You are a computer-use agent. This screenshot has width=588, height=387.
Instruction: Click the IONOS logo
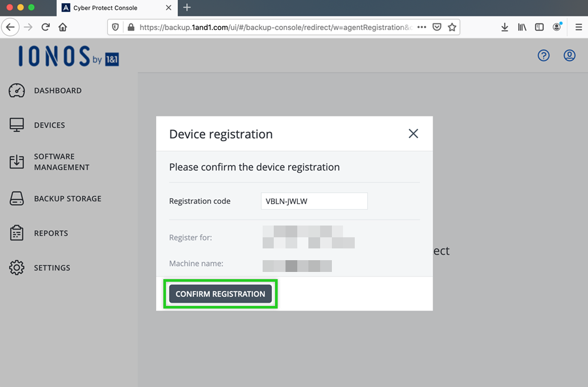(69, 57)
